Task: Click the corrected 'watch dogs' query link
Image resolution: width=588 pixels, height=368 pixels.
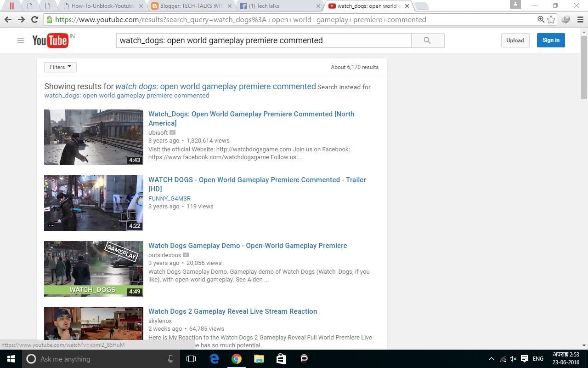Action: click(216, 86)
